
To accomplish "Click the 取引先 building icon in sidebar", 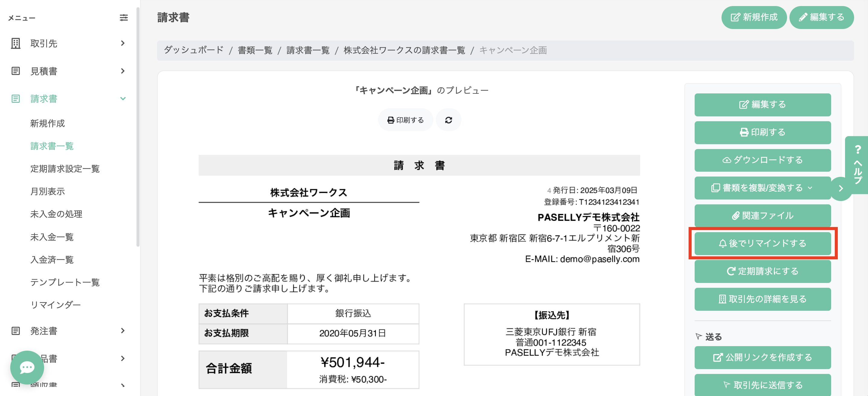I will click(x=15, y=43).
